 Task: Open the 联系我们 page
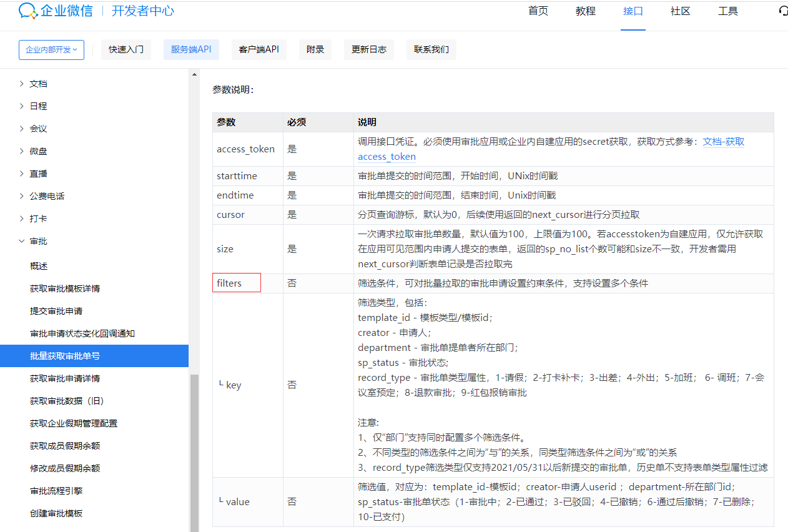(x=431, y=49)
